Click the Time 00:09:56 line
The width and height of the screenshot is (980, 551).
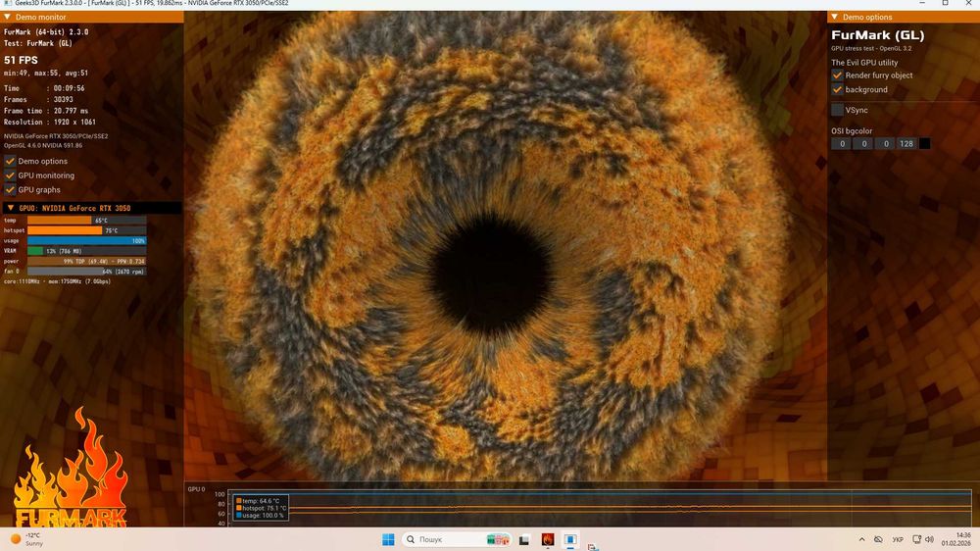tap(44, 88)
